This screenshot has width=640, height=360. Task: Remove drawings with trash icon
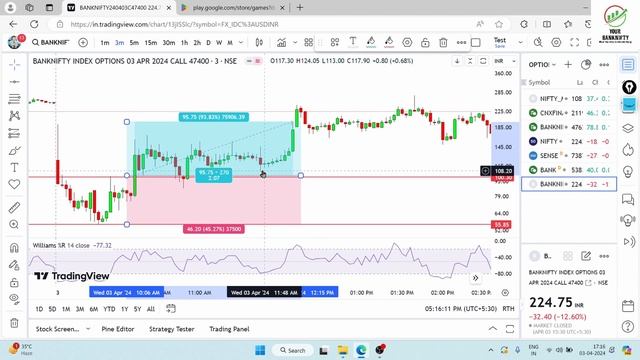click(14, 323)
